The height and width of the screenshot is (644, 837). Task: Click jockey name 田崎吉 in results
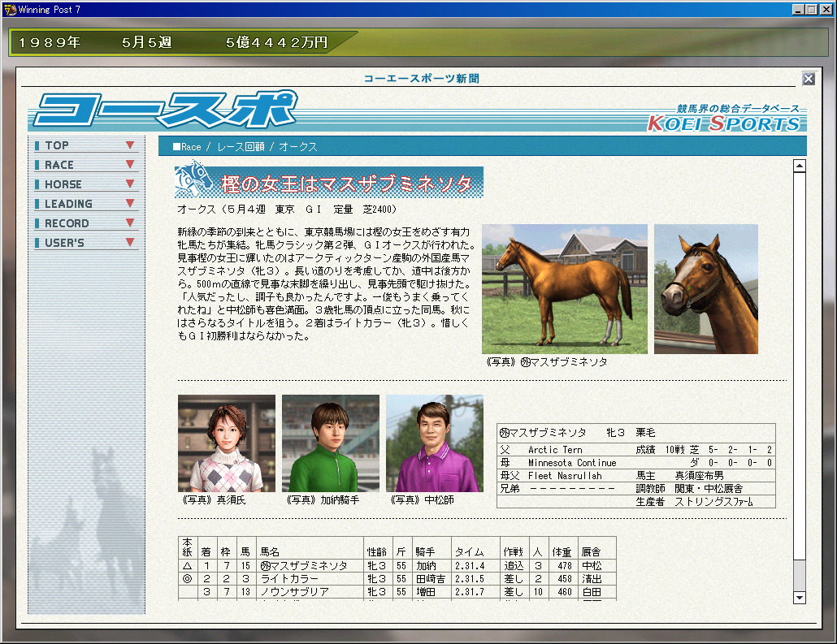point(431,578)
